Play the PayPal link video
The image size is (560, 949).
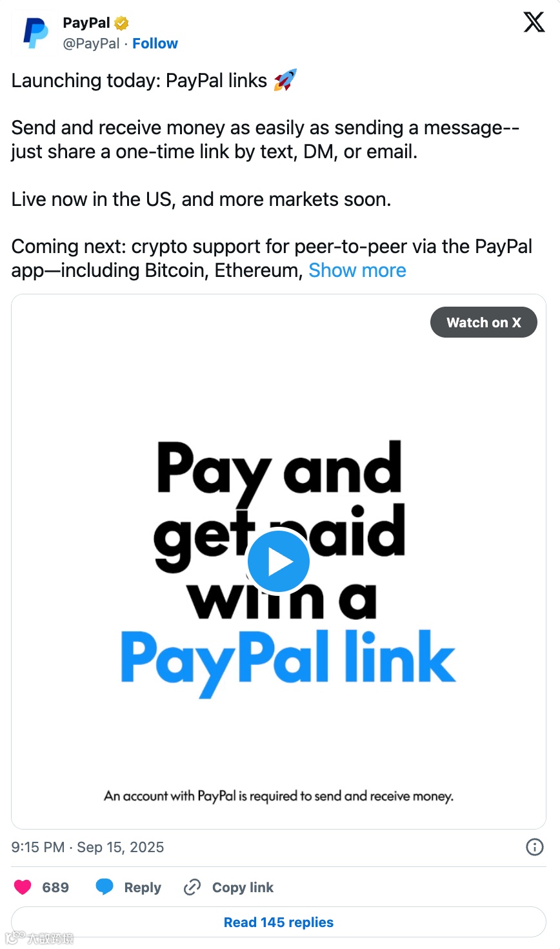click(x=279, y=562)
